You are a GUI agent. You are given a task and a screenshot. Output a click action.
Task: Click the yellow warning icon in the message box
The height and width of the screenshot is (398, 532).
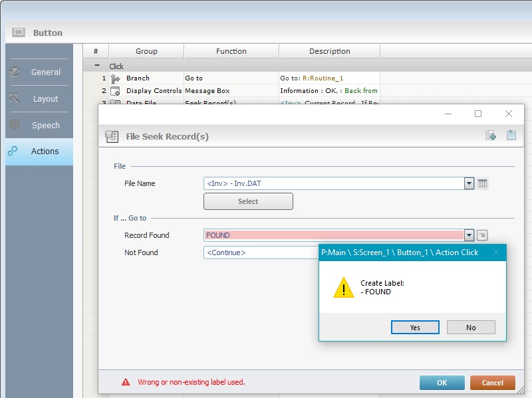pos(343,287)
